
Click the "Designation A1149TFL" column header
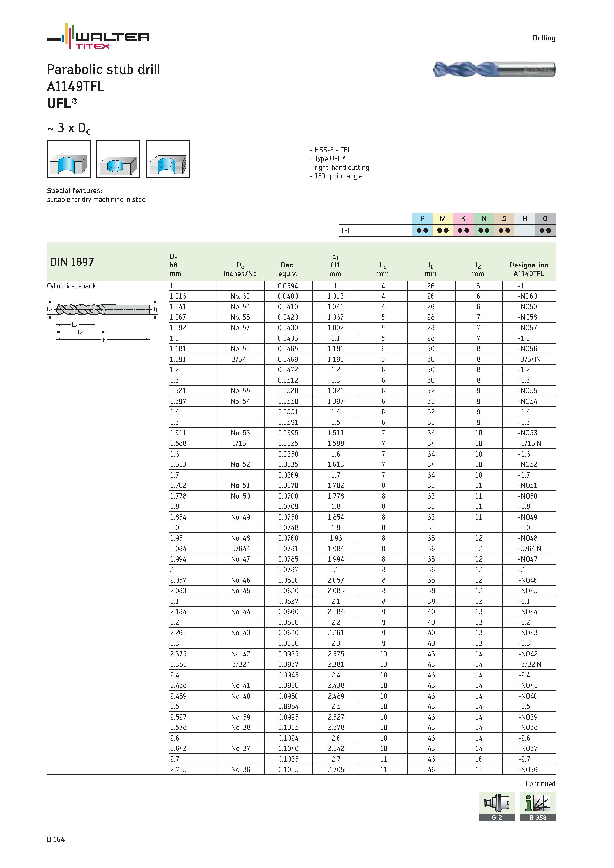529,269
